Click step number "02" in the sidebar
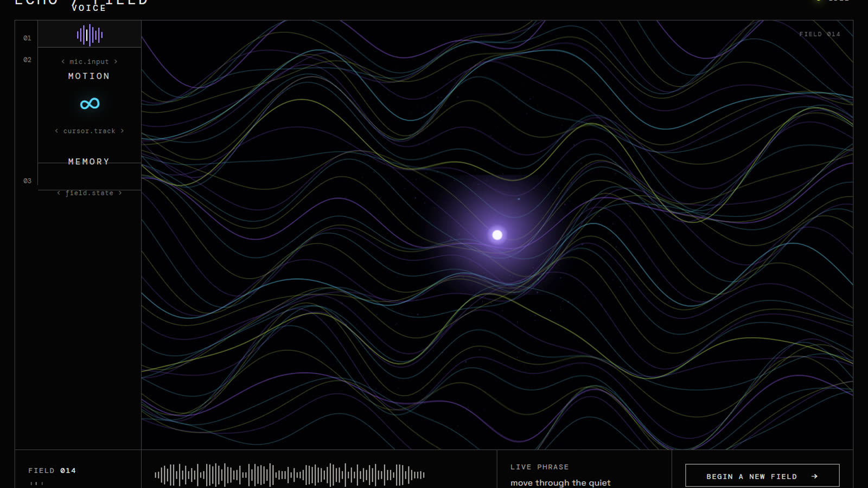868x488 pixels. pos(27,60)
